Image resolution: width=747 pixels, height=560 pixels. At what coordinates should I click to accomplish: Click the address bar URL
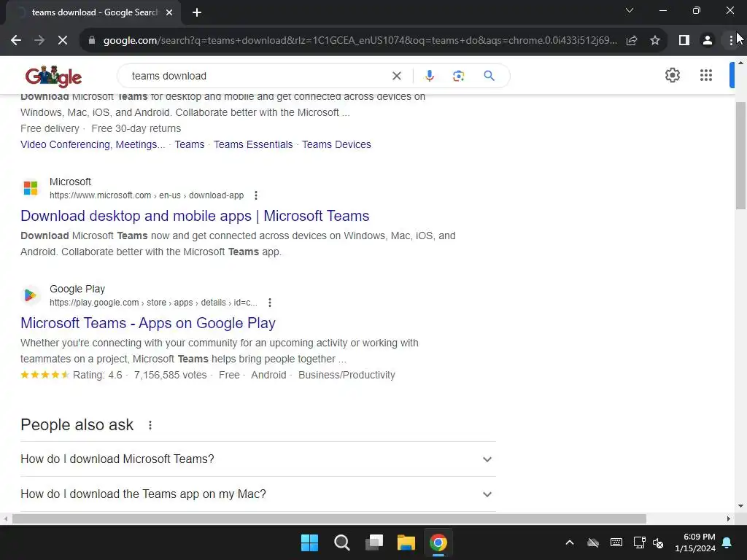coord(360,41)
